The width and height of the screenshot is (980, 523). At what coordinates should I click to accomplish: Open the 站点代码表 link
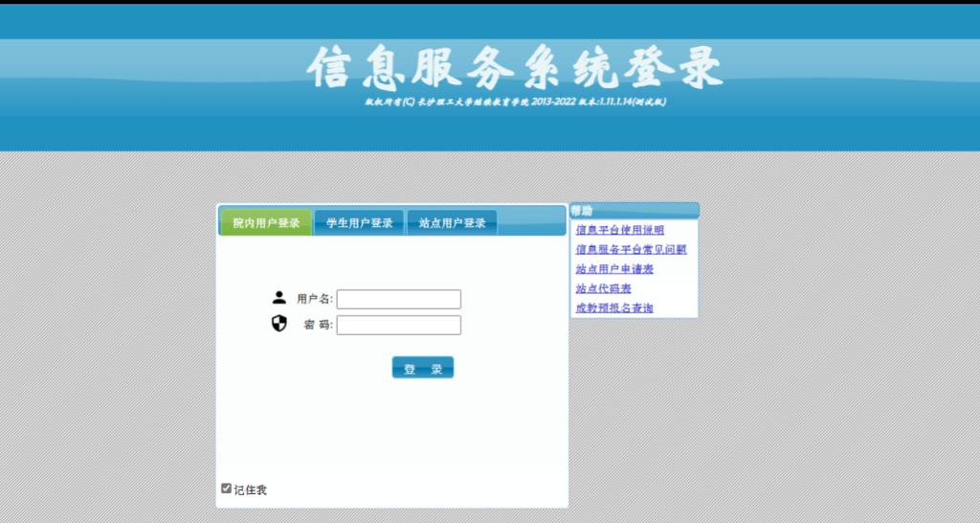coord(603,288)
